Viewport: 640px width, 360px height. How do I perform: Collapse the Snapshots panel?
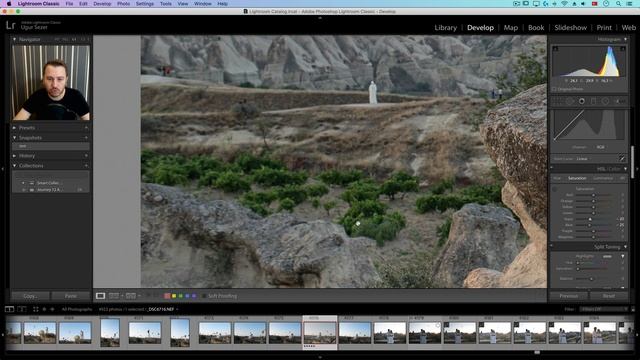14,138
